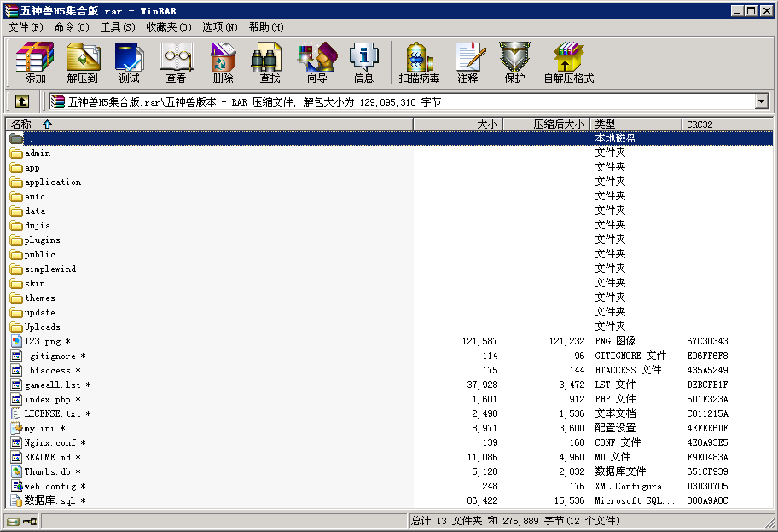
Task: Open the 选项 (Options) menu
Action: click(218, 26)
